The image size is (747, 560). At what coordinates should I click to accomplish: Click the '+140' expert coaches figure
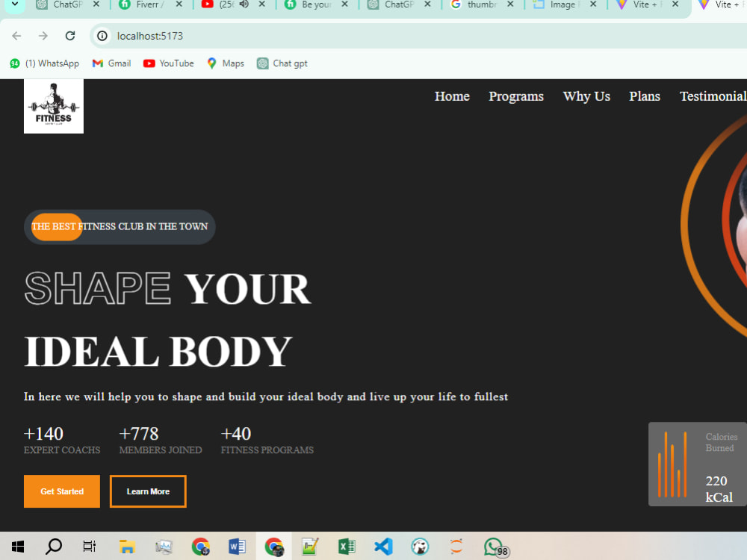43,434
